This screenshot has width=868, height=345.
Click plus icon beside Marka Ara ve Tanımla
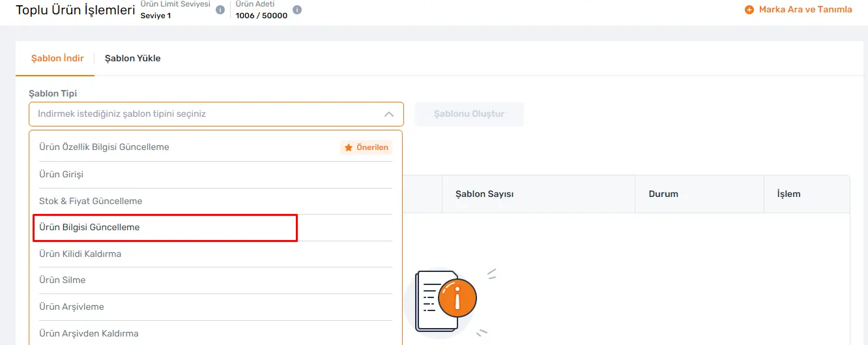[x=749, y=10]
